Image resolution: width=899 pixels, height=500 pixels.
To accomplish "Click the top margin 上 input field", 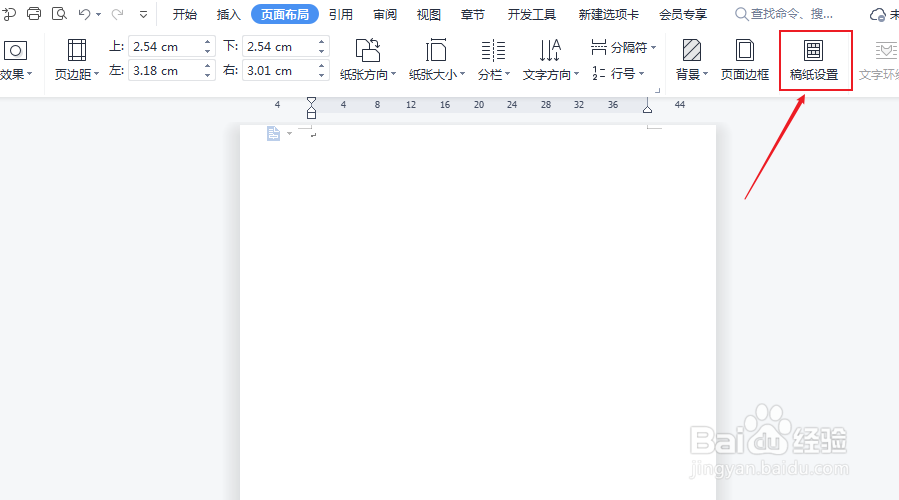I will tap(166, 46).
